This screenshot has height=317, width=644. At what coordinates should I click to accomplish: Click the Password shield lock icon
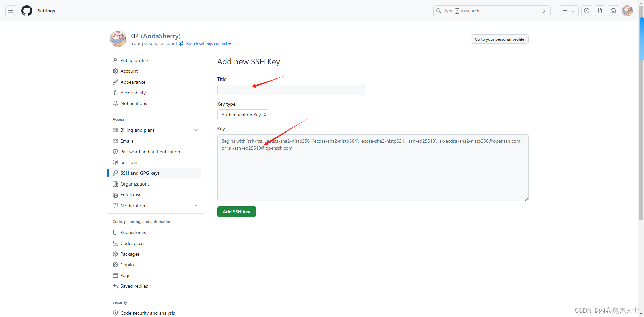[x=115, y=152]
